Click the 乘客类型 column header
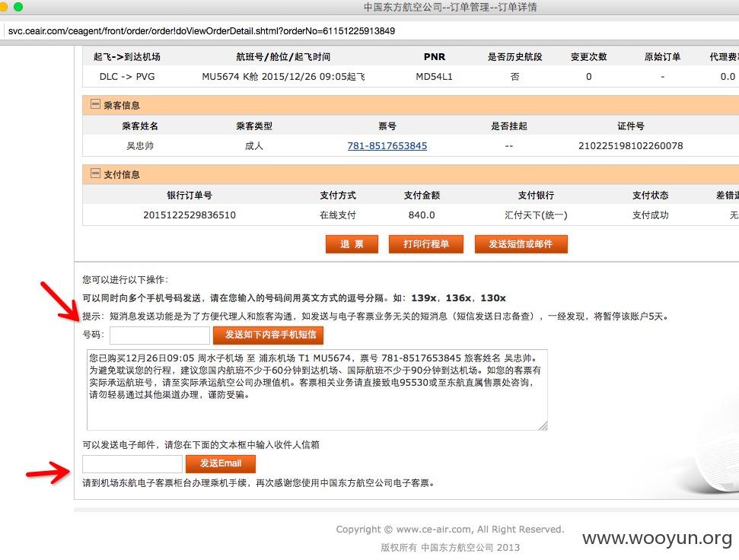The image size is (739, 560). coord(254,126)
